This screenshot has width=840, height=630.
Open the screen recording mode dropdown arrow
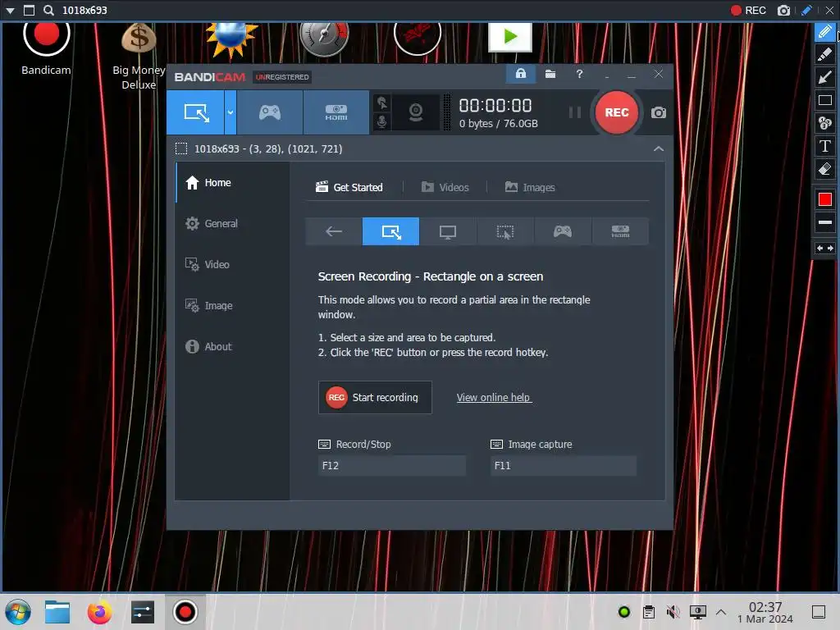[x=231, y=112]
